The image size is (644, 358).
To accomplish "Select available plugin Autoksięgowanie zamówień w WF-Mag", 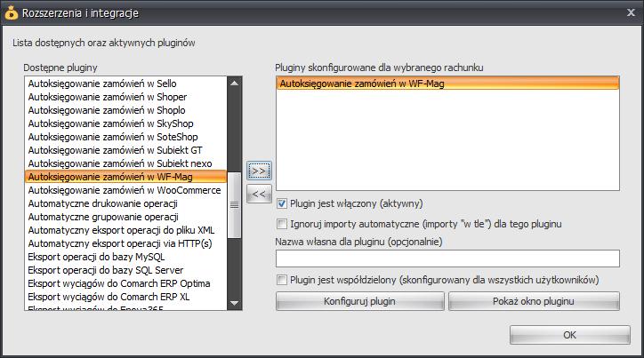I will tap(125, 177).
